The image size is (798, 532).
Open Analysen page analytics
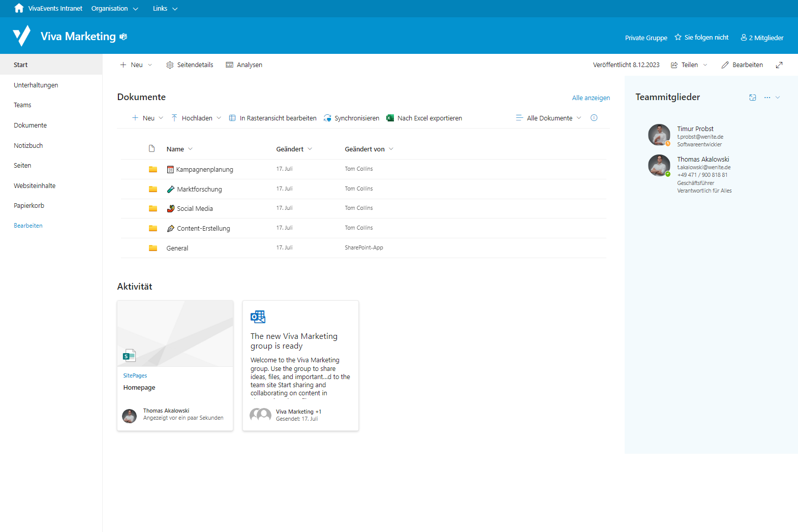[x=244, y=65]
